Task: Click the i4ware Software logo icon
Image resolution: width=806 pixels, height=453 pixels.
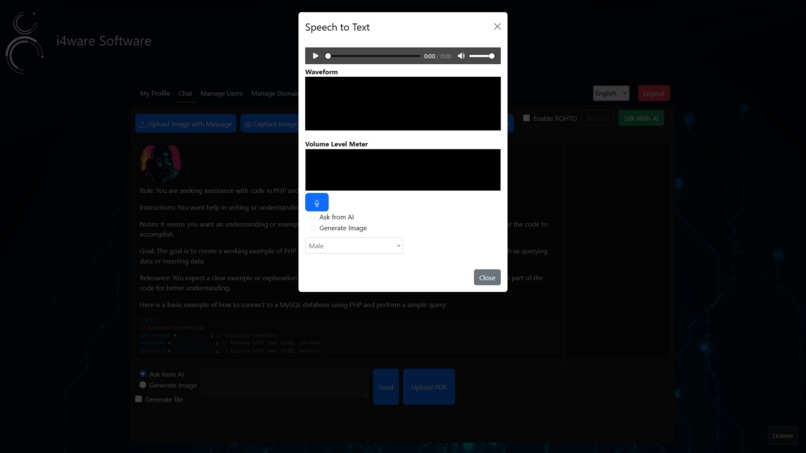Action: tap(24, 42)
